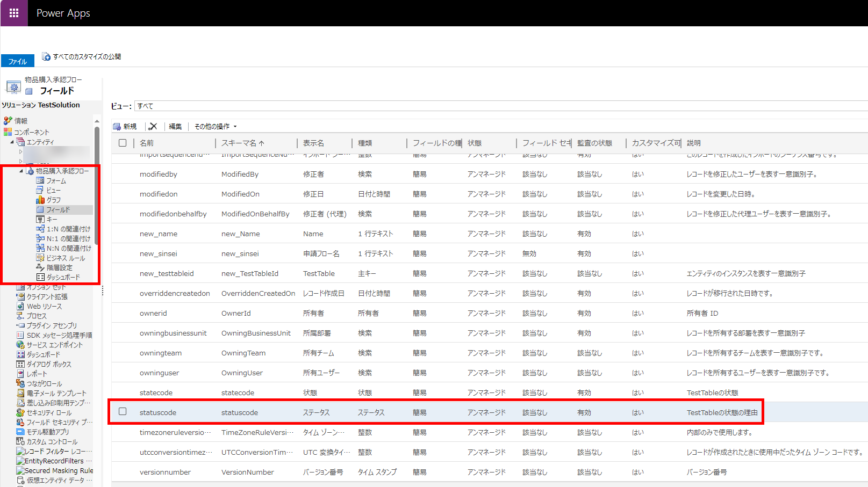Collapse the 物品購入承認フロー entity node
Screen dimensions: 868x487
pos(21,171)
